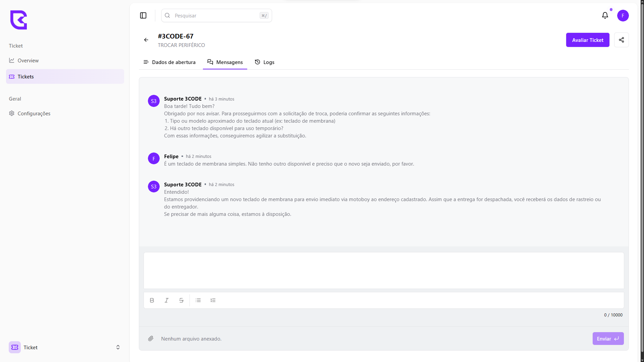Toggle strikethrough formatting

point(181,300)
